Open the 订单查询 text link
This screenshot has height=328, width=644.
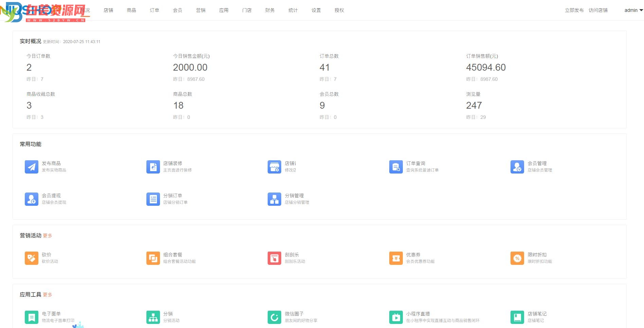416,163
